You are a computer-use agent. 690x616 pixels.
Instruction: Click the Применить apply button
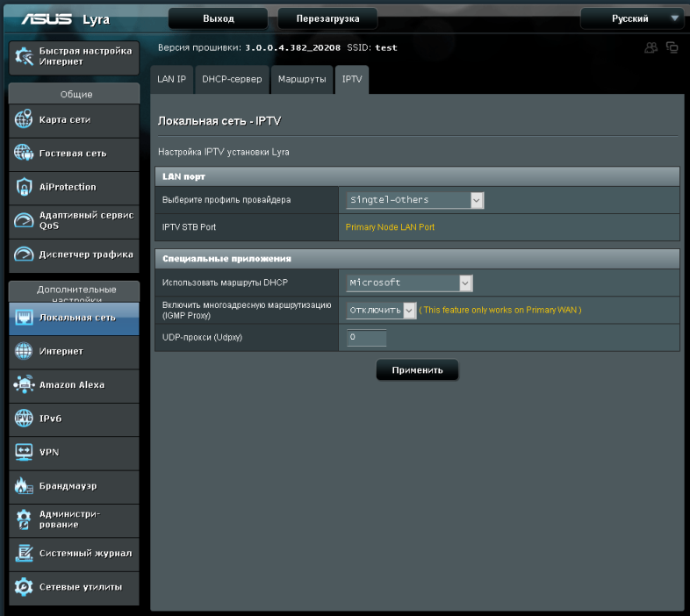click(x=417, y=370)
